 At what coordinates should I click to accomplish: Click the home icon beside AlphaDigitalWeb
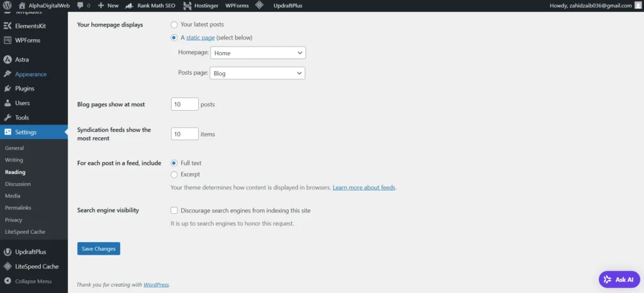point(22,6)
